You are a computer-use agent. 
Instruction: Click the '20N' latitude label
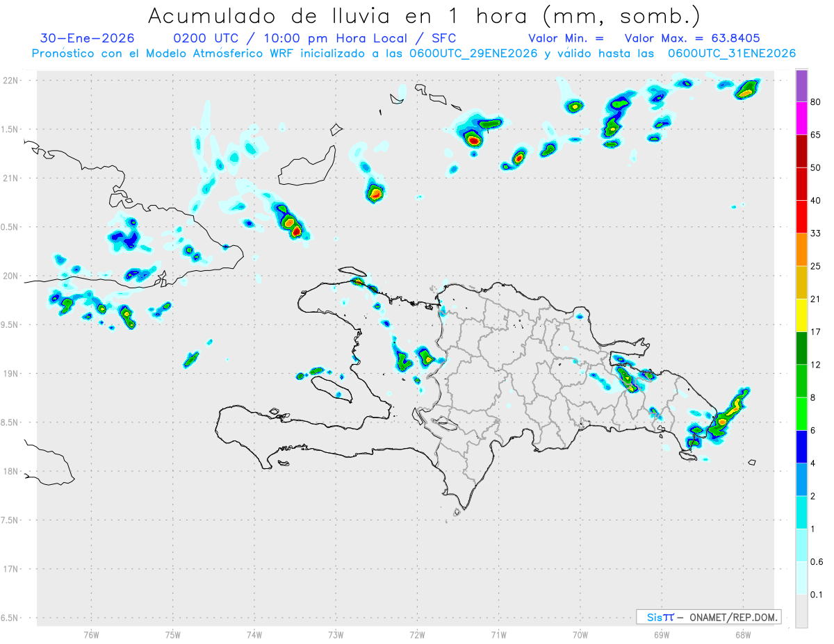click(12, 276)
